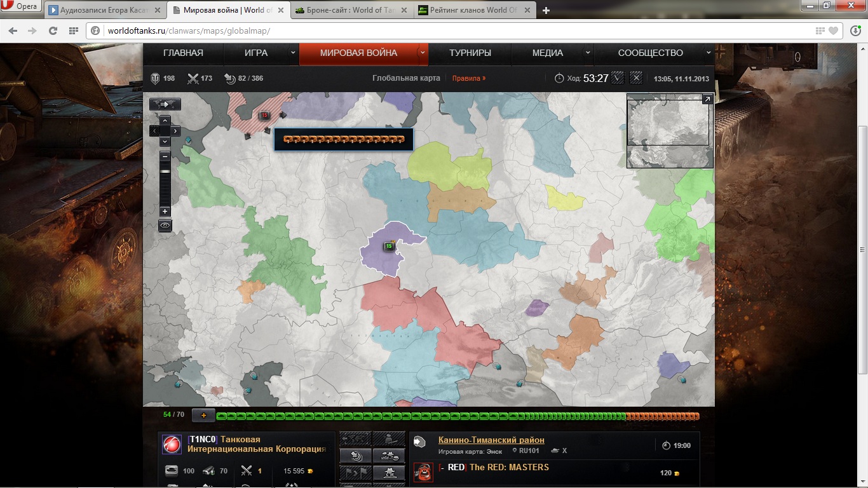Viewport: 868px width, 488px height.
Task: Open the Правила rules link
Action: 469,78
